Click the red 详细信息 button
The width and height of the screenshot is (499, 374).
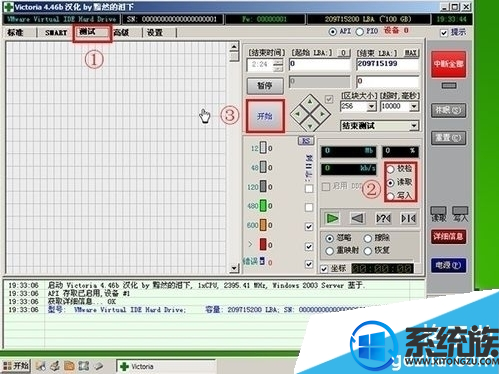coord(448,236)
